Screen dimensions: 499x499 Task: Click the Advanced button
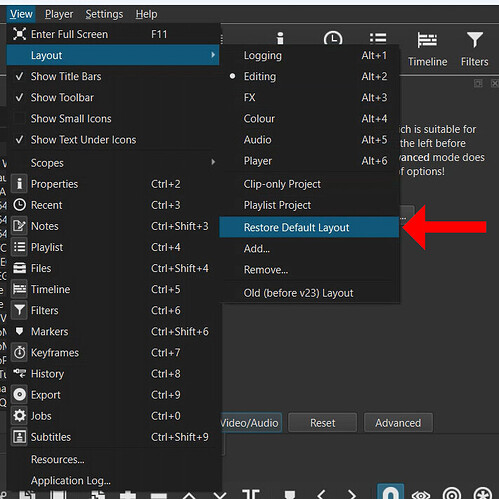[x=398, y=423]
